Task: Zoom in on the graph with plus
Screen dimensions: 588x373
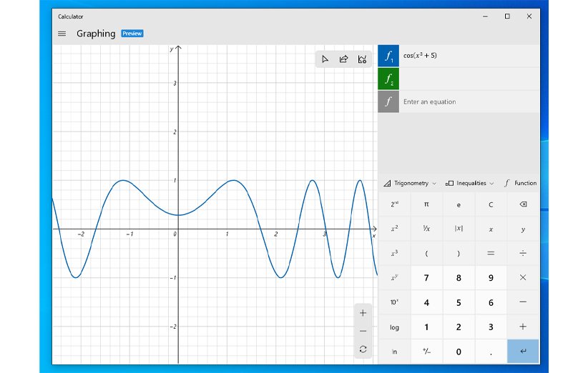Action: 363,313
